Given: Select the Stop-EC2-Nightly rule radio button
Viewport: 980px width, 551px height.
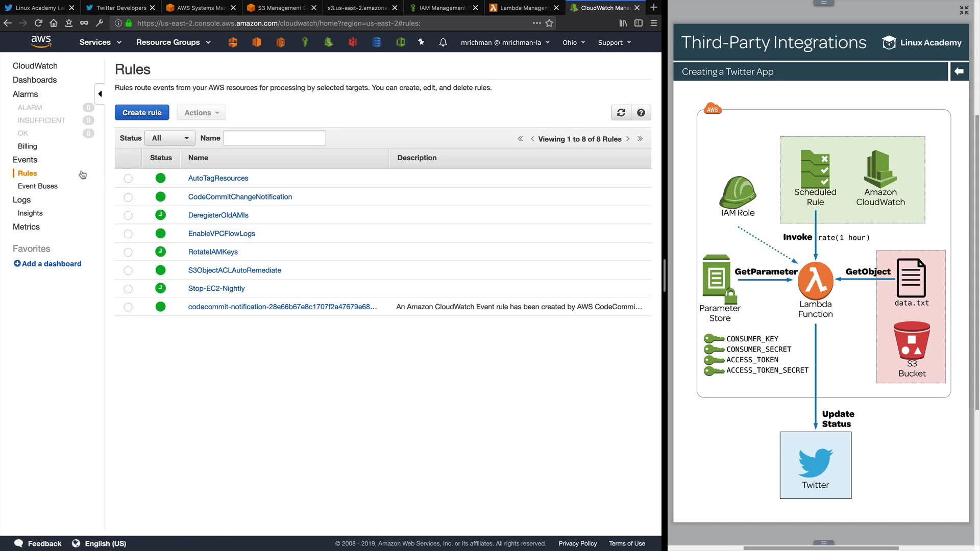Looking at the screenshot, I should [128, 289].
